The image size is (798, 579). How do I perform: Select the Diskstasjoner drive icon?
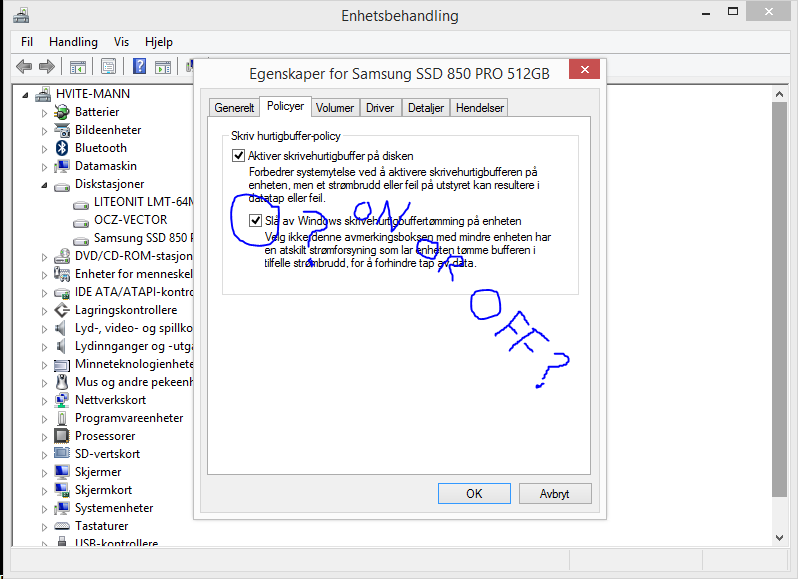[62, 185]
